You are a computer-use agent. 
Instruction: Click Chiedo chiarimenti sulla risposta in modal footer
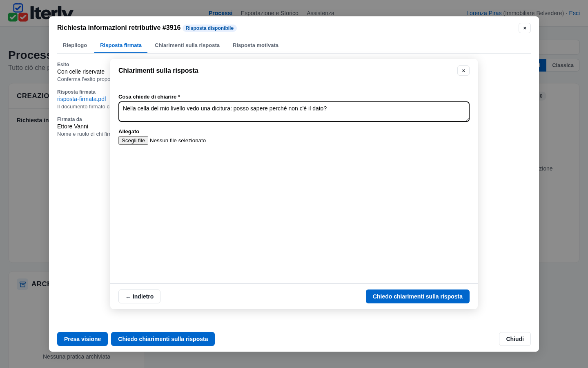coord(163,339)
